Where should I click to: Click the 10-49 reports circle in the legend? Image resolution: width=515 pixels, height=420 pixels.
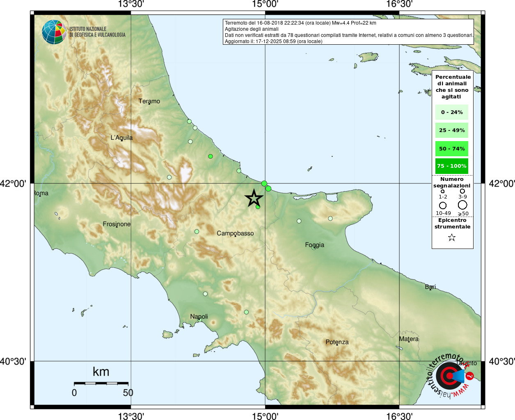pyautogui.click(x=443, y=205)
